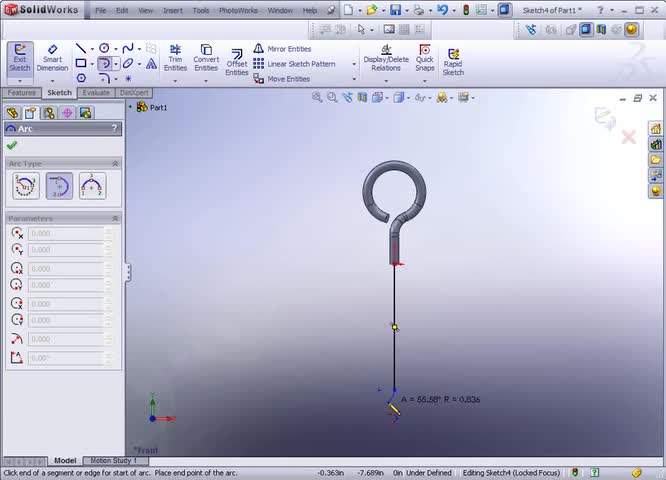The width and height of the screenshot is (666, 480).
Task: Select the Centerpoint Arc type
Action: click(x=25, y=186)
